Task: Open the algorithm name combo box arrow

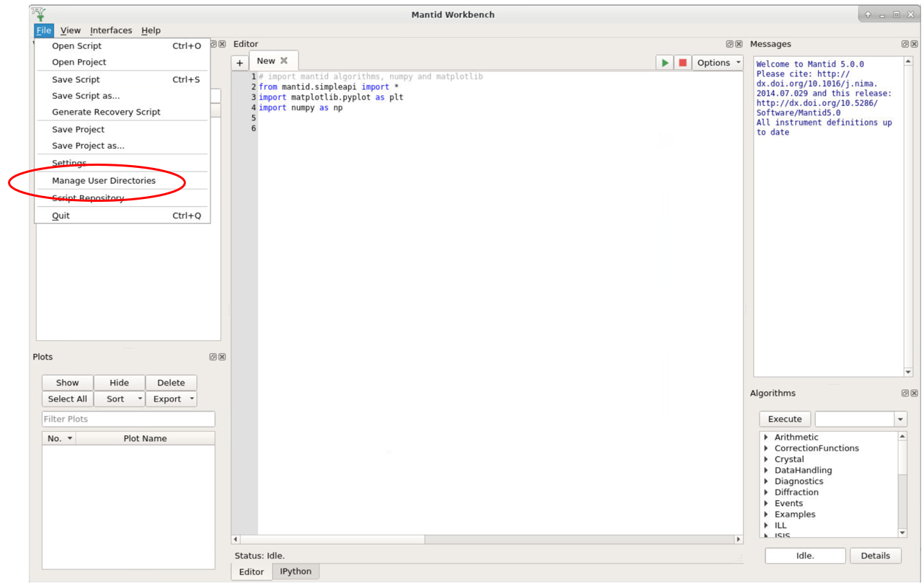Action: (x=900, y=419)
